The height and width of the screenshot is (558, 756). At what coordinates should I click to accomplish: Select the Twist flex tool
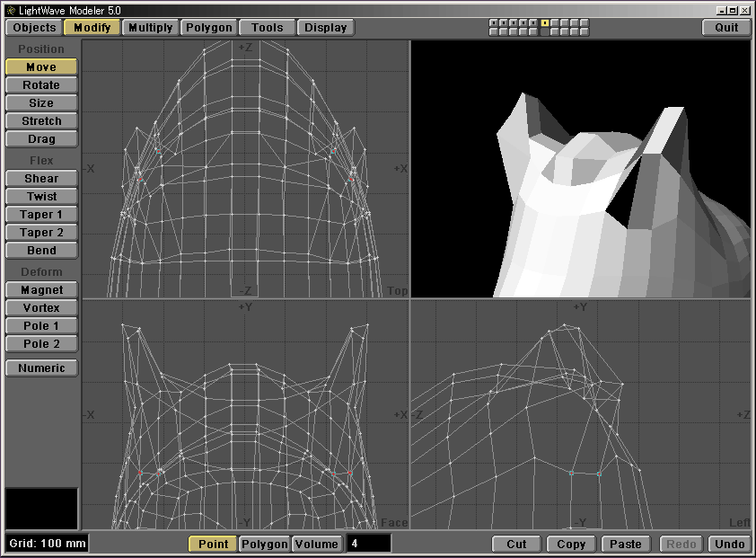41,197
